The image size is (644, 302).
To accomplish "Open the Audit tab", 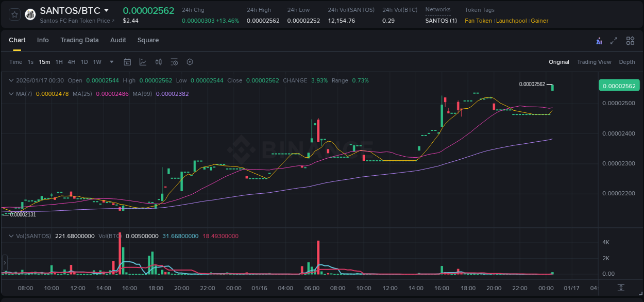I will tap(118, 40).
